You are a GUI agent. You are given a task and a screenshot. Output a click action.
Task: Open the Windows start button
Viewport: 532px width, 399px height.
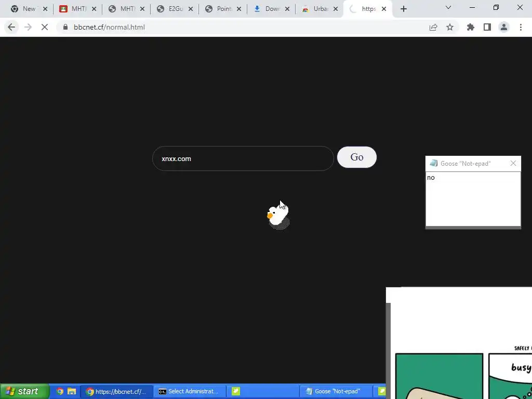(x=24, y=391)
